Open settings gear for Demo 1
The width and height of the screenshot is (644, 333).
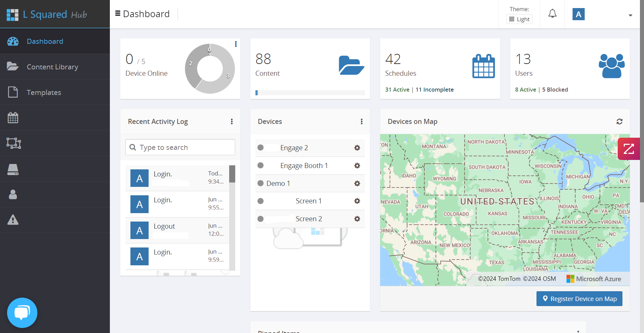pos(357,184)
